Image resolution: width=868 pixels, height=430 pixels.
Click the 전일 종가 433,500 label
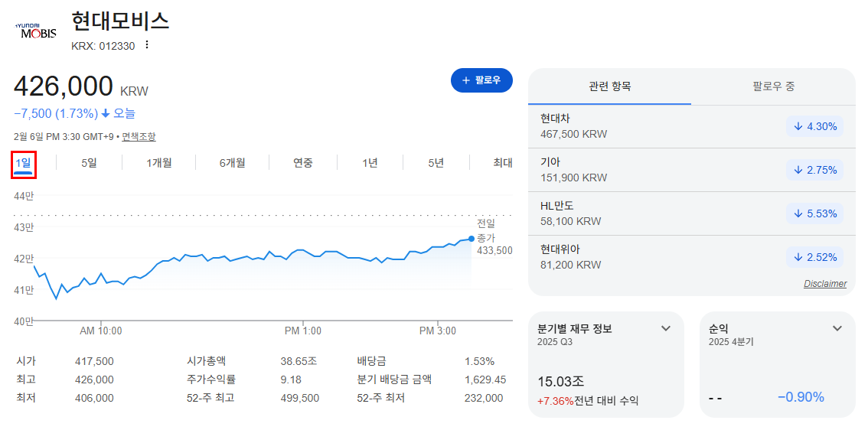[x=494, y=237]
